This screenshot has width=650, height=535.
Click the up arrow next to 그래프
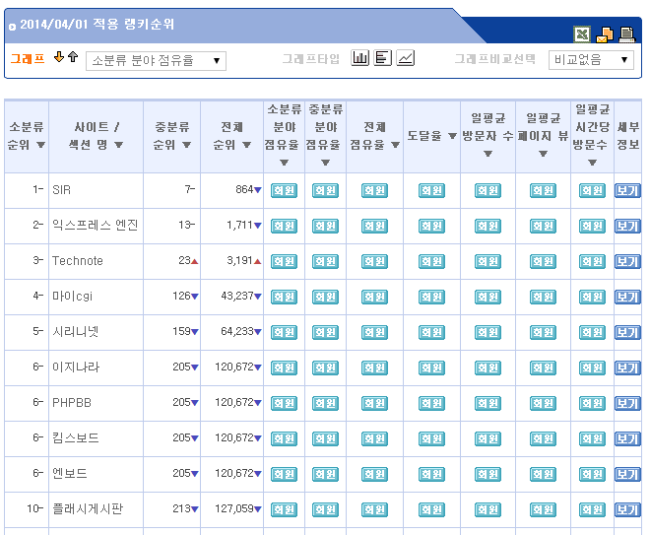(x=72, y=58)
